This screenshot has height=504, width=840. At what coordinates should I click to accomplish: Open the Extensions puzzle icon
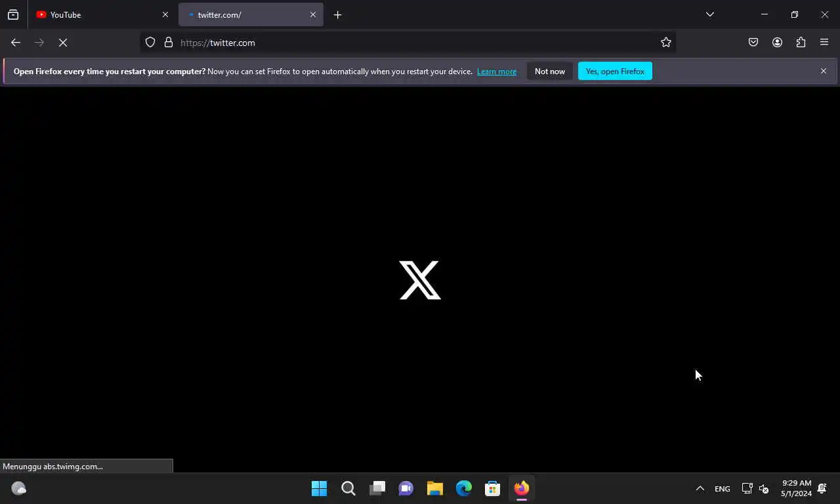(801, 43)
